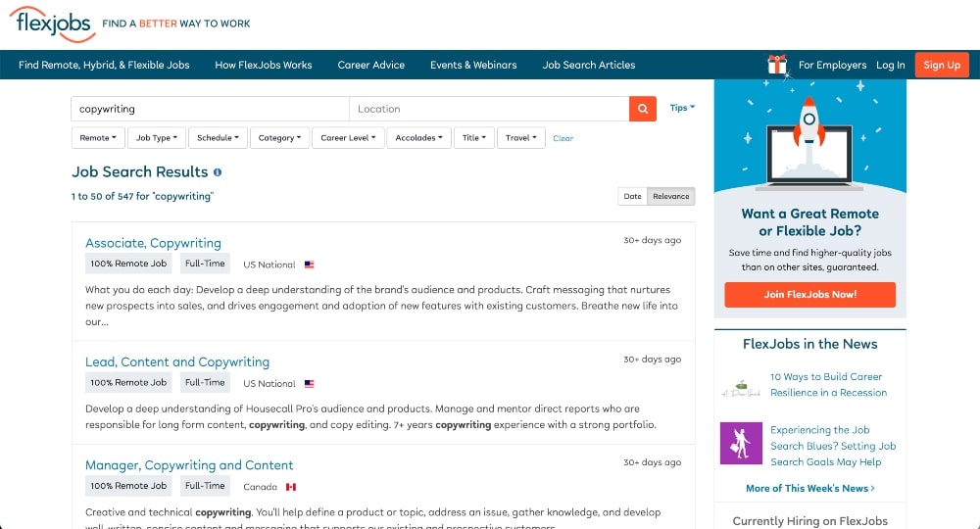This screenshot has height=529, width=980.
Task: Click the Sign Up button
Action: pos(942,65)
